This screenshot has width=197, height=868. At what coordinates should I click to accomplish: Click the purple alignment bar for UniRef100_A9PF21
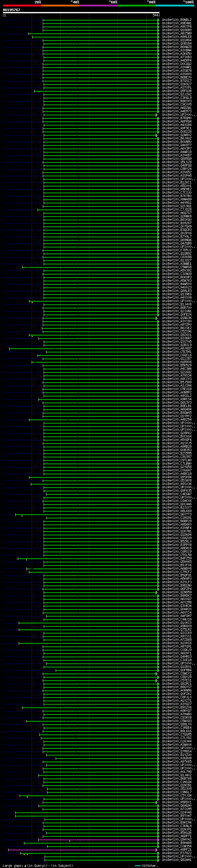coord(83,850)
